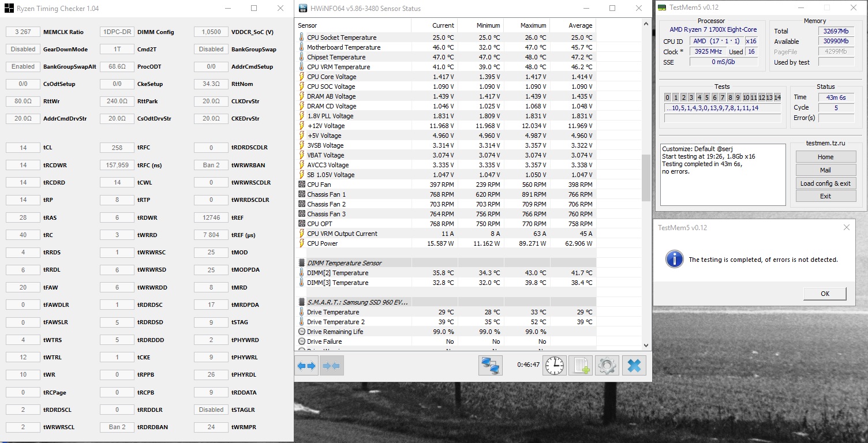Click the tSTAGLR field showing Disabled
This screenshot has height=443, width=868.
click(211, 410)
